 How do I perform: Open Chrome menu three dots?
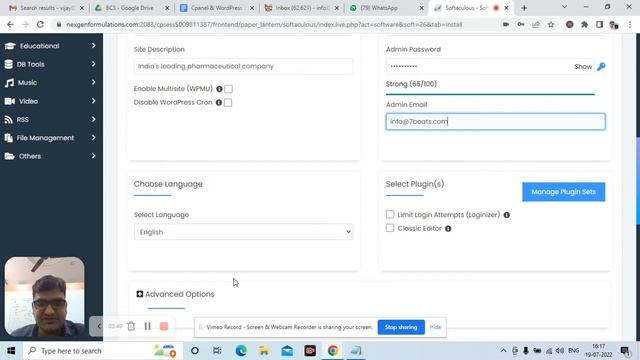tap(630, 24)
